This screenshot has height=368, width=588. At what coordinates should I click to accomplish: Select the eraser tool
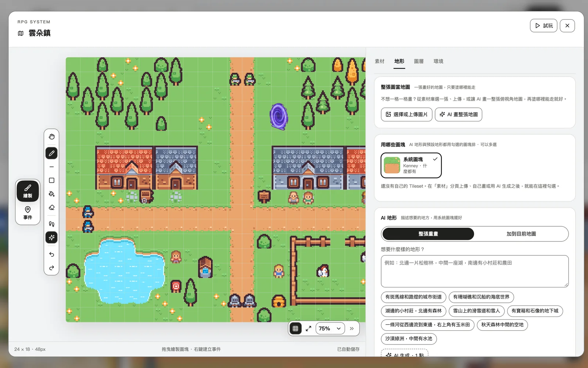pos(51,208)
